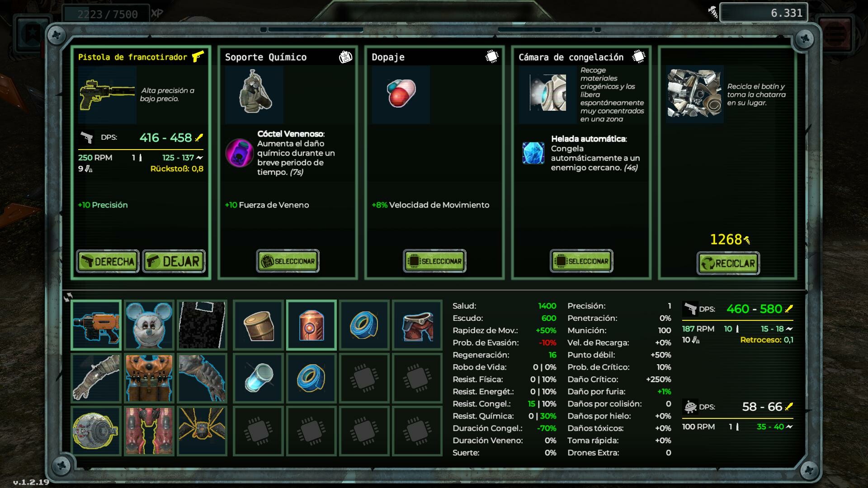Click the scrap metal pile thumbnail
This screenshot has height=488, width=868.
[694, 94]
